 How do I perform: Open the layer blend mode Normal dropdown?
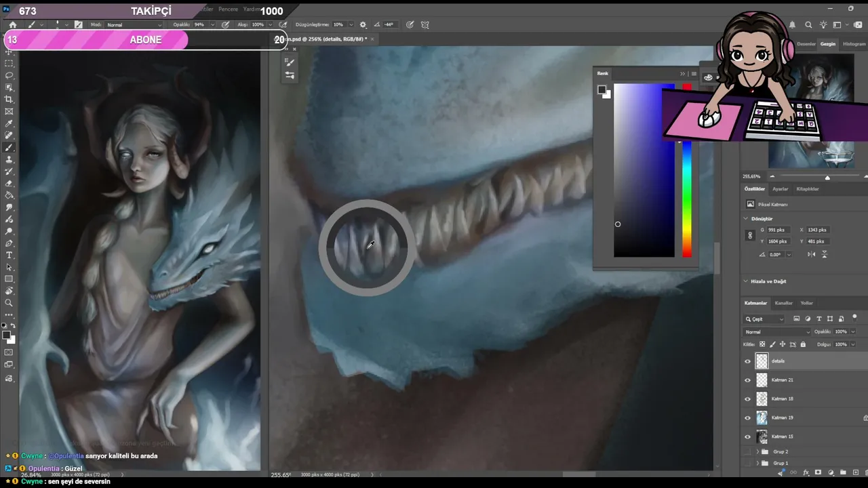pyautogui.click(x=777, y=332)
